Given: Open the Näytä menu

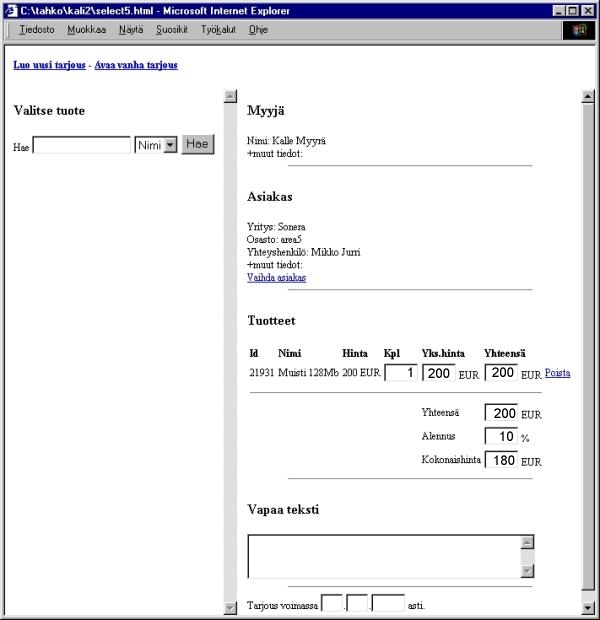Looking at the screenshot, I should (131, 30).
